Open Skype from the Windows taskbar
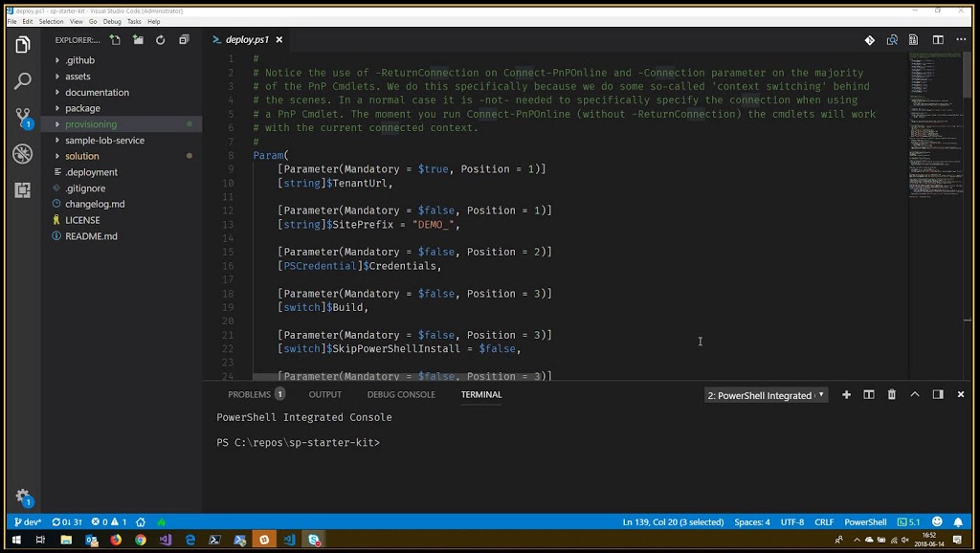 click(314, 540)
